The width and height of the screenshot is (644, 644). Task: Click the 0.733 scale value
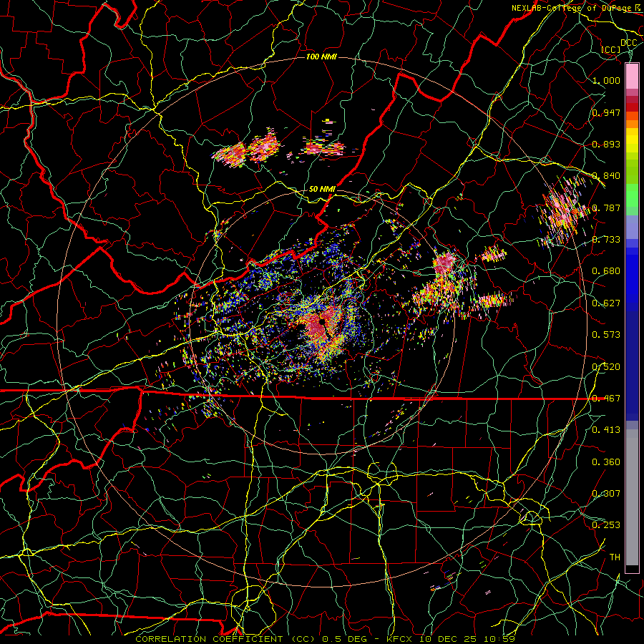coord(606,240)
